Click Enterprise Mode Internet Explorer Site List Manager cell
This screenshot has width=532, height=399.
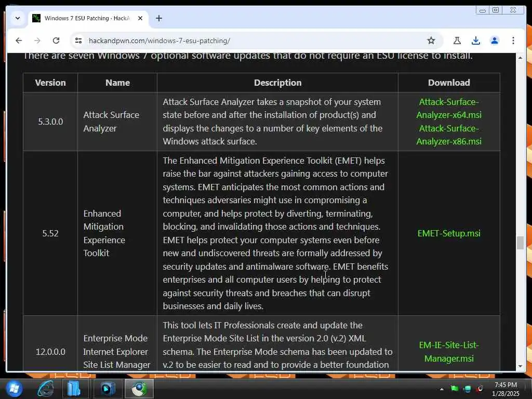click(117, 352)
